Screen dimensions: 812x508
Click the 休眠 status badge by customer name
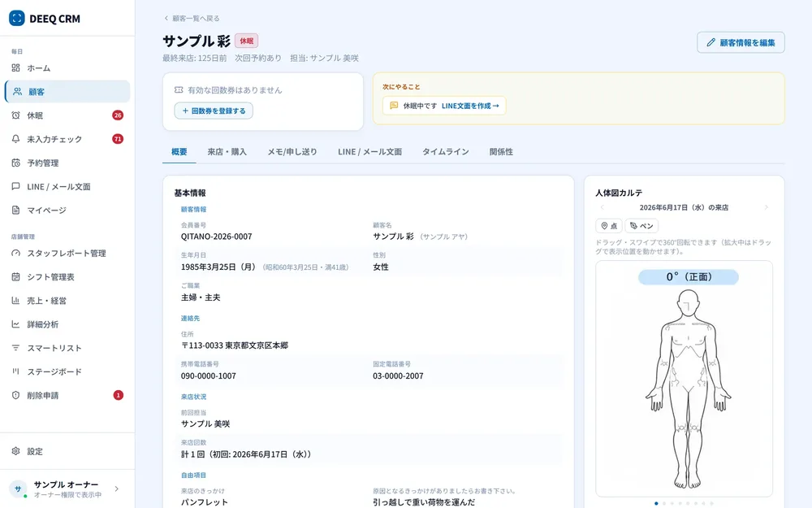click(247, 41)
